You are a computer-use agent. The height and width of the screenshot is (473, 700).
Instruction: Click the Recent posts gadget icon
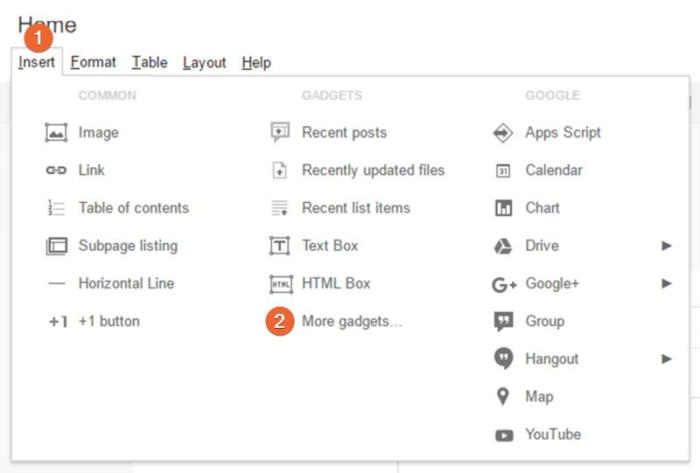point(280,133)
